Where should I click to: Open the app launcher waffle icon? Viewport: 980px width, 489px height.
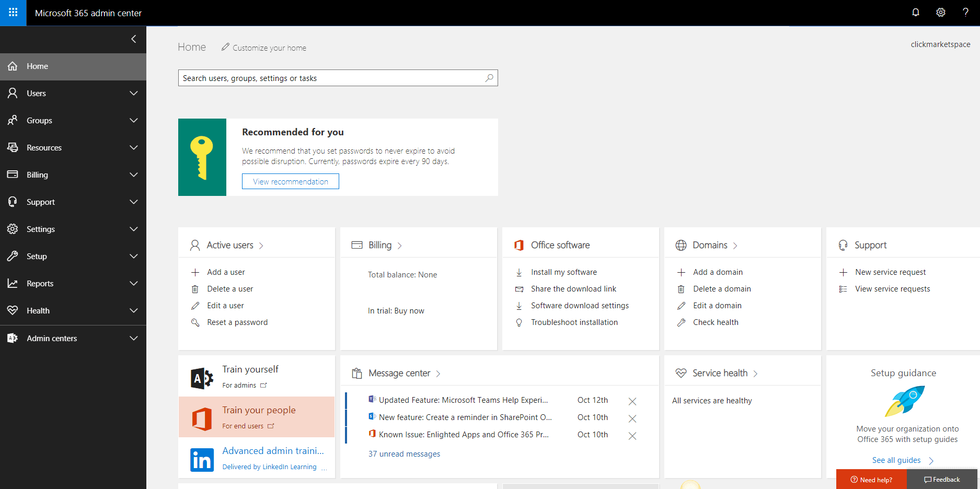[13, 13]
